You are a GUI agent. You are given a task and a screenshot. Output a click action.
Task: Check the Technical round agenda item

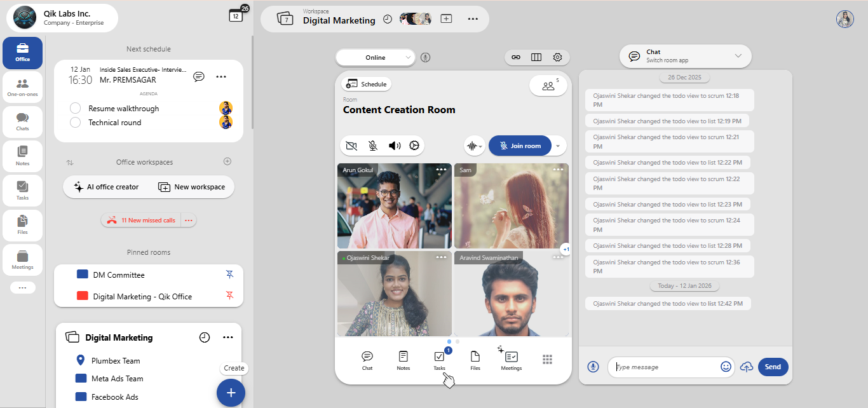(75, 122)
